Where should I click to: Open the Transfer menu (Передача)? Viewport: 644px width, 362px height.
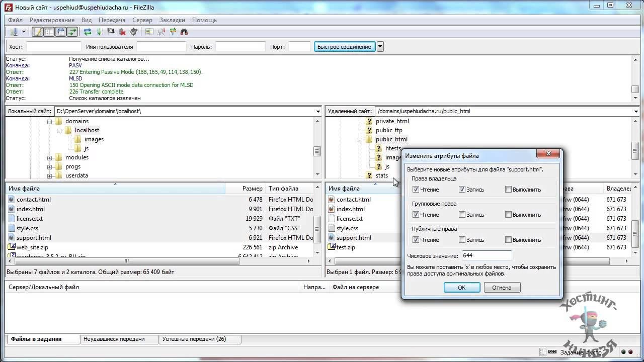(x=112, y=20)
